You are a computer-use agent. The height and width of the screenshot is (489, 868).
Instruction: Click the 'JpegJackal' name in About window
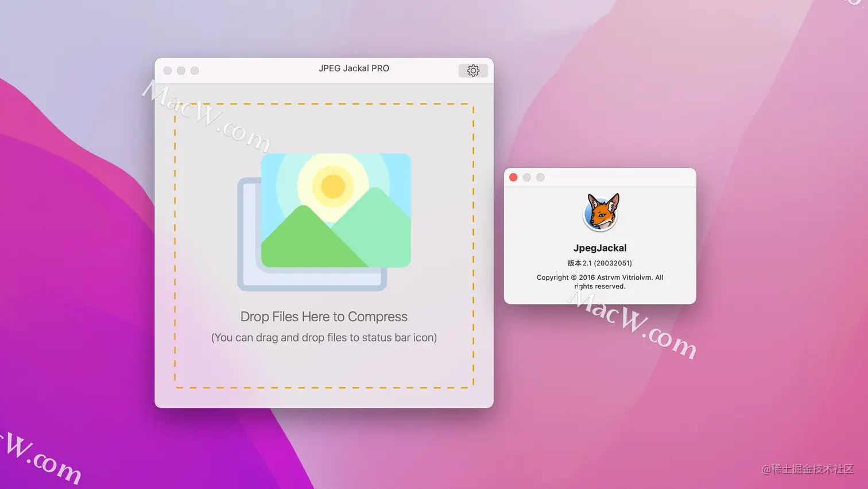[600, 248]
